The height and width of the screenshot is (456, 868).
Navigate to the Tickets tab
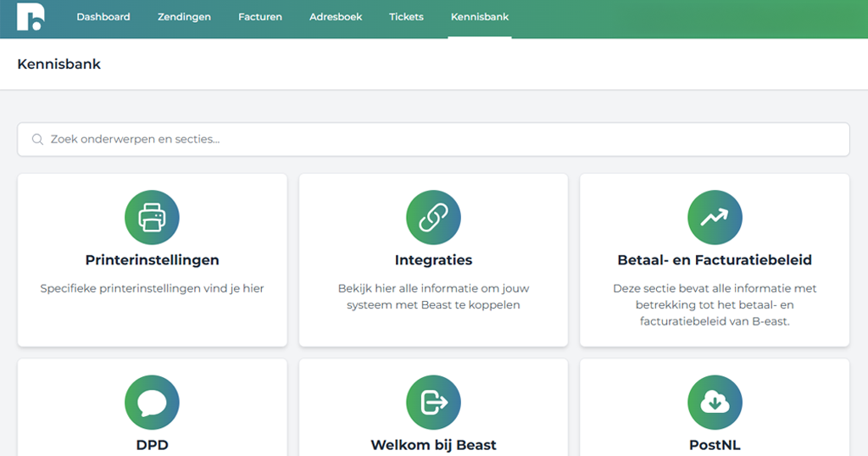(406, 17)
